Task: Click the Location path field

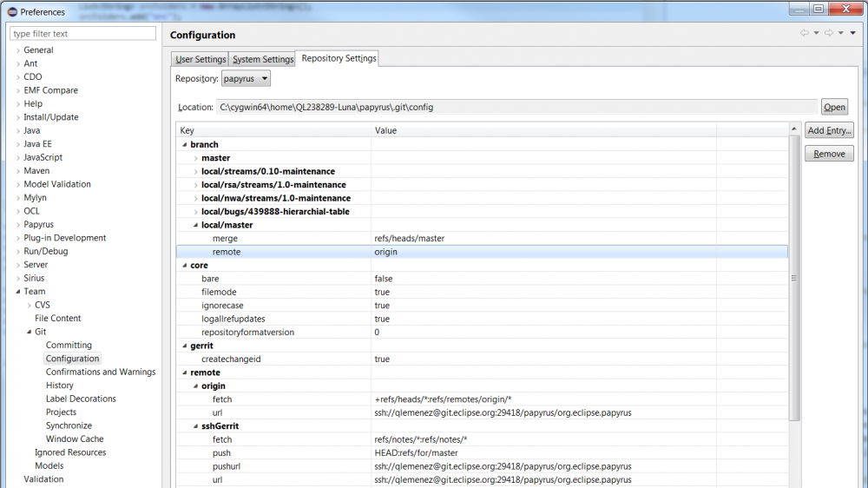Action: pos(516,107)
